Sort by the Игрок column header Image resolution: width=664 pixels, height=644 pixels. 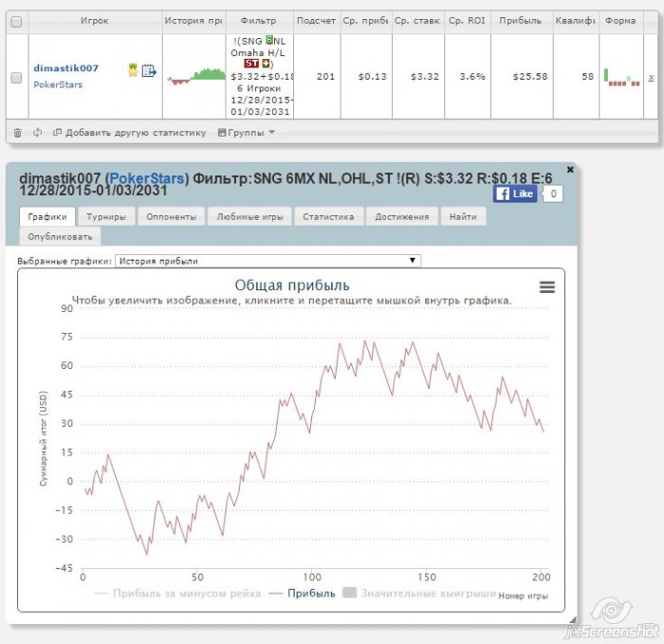point(95,21)
